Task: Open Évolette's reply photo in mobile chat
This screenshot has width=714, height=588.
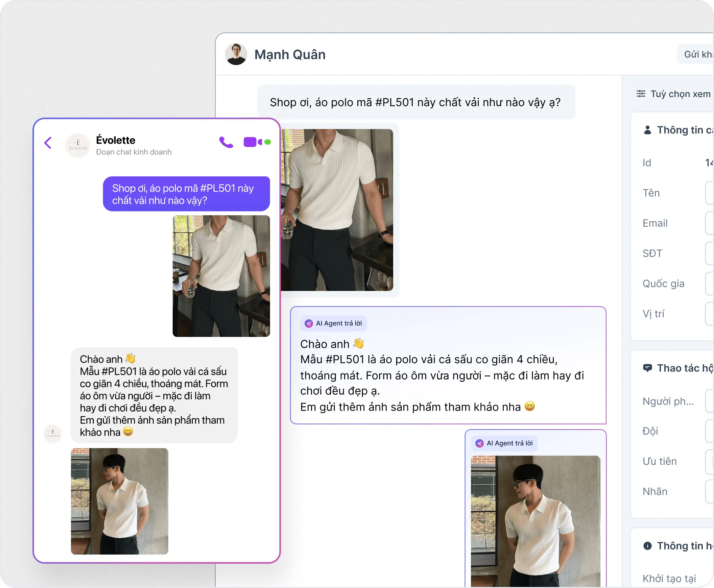Action: (x=120, y=501)
